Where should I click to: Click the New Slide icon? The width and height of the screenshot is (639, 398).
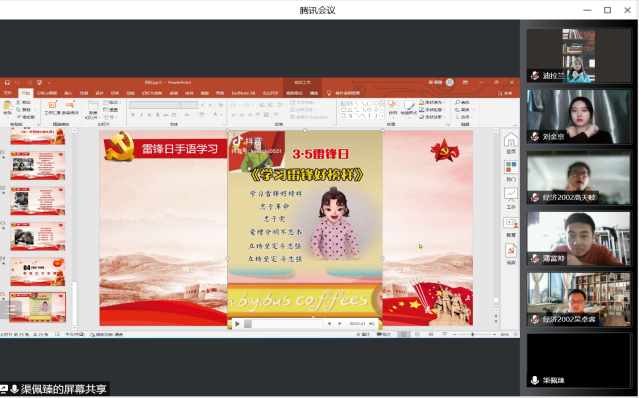pyautogui.click(x=93, y=106)
